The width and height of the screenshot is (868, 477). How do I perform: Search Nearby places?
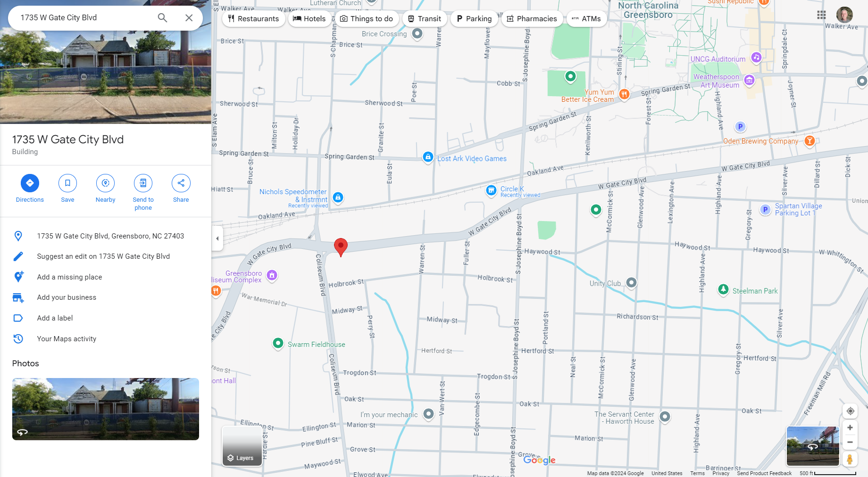[105, 189]
